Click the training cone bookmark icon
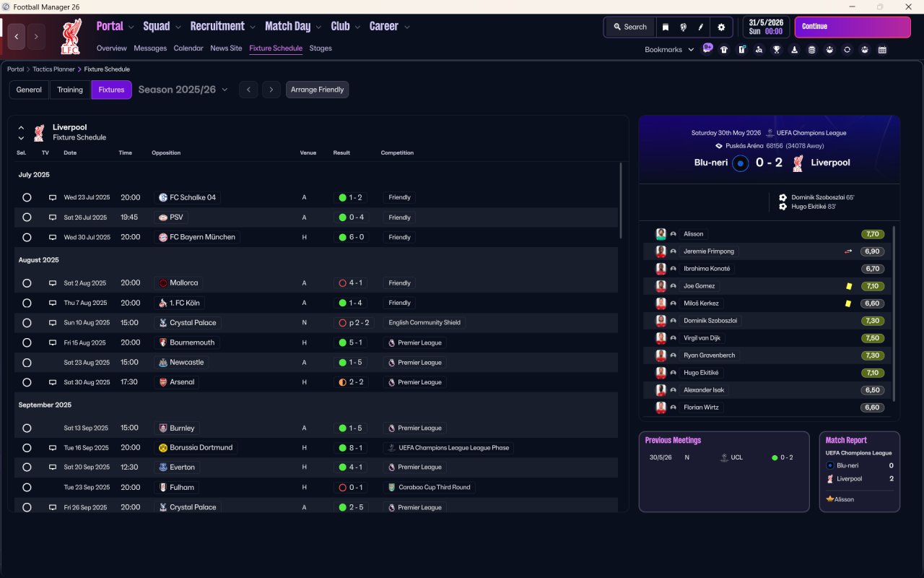This screenshot has width=924, height=578. click(795, 50)
